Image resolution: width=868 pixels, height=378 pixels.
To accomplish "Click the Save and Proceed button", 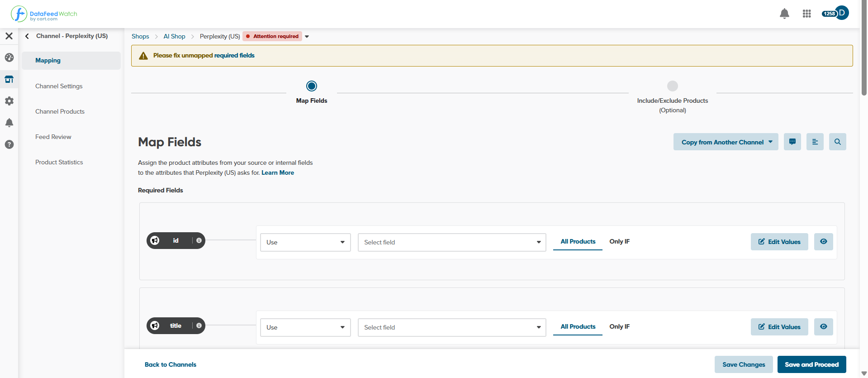I will [x=811, y=364].
